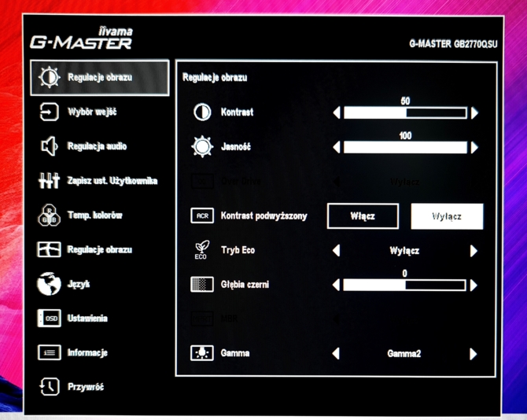Enable Kontrast podwyższony with Włącz
527x420 pixels.
click(363, 216)
